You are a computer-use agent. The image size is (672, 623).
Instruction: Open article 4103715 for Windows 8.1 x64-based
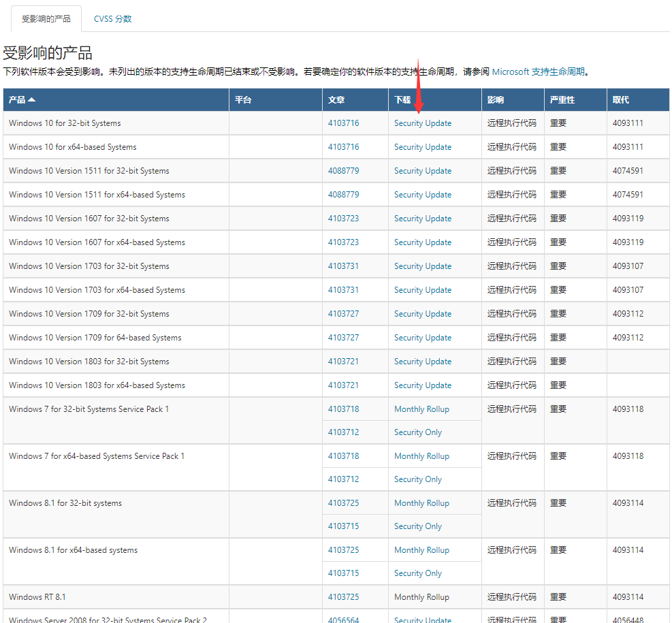(343, 573)
